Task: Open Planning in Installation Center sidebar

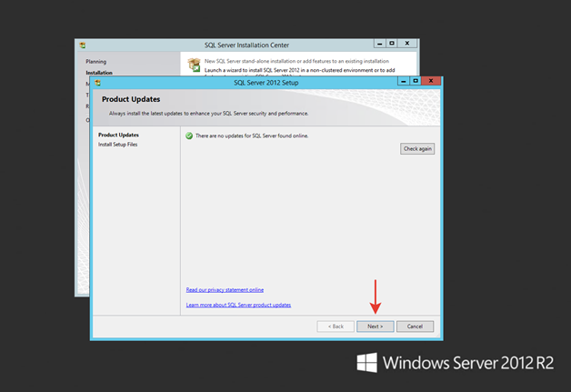Action: 96,62
